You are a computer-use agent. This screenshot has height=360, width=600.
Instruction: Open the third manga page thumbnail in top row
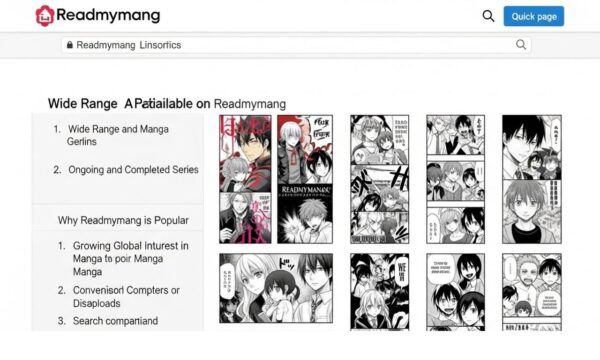(380, 179)
